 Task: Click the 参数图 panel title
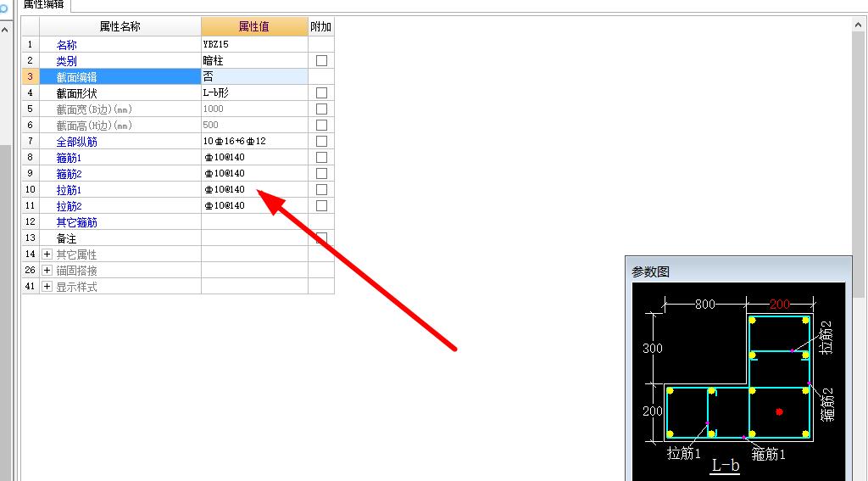pyautogui.click(x=650, y=271)
